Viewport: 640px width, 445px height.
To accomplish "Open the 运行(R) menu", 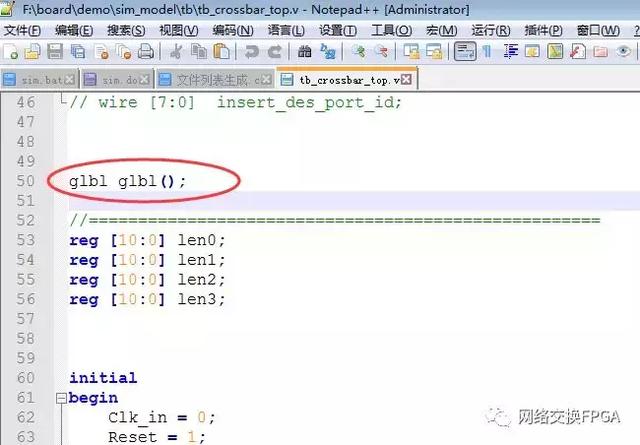I will [x=491, y=30].
